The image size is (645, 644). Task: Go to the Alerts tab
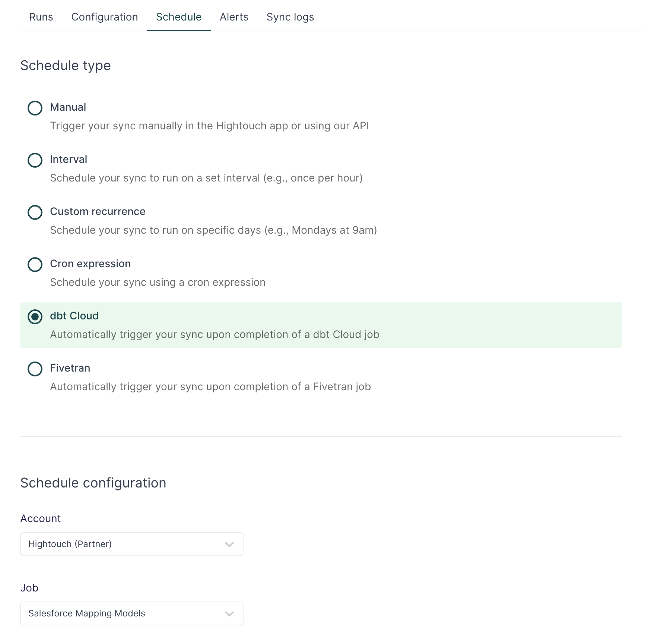234,17
